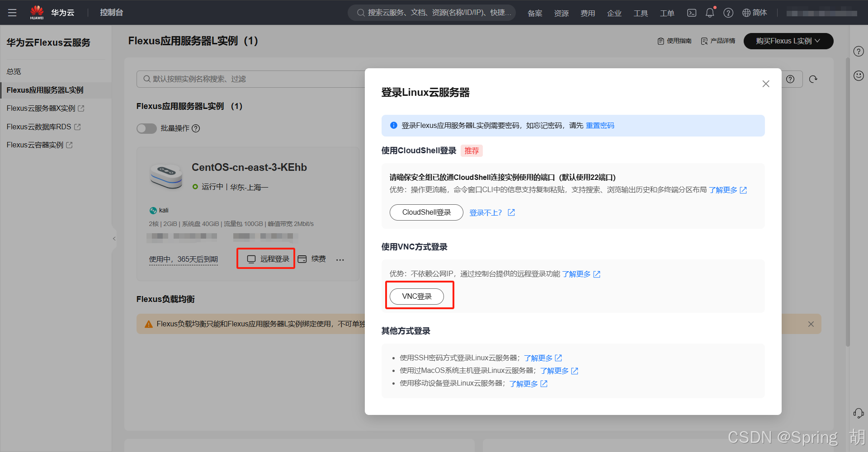Image resolution: width=868 pixels, height=452 pixels.
Task: Open feedback smiley icon on right edge
Action: [x=859, y=75]
